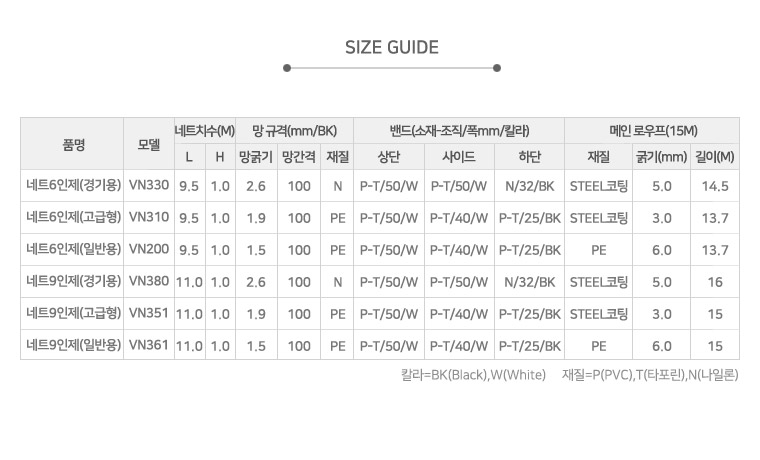Click the H sub-header under 네트치수

[x=220, y=157]
